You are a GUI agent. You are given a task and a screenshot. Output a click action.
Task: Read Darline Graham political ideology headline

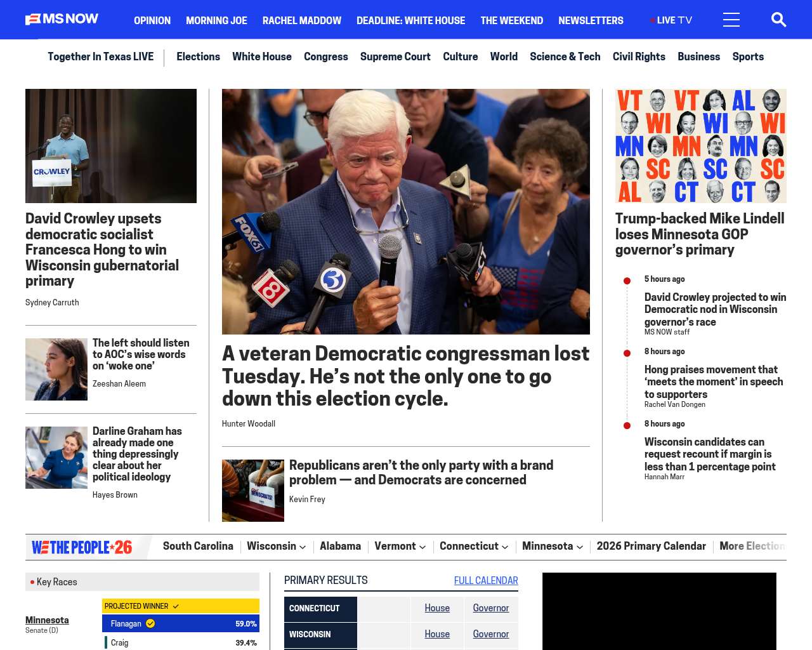(x=137, y=454)
